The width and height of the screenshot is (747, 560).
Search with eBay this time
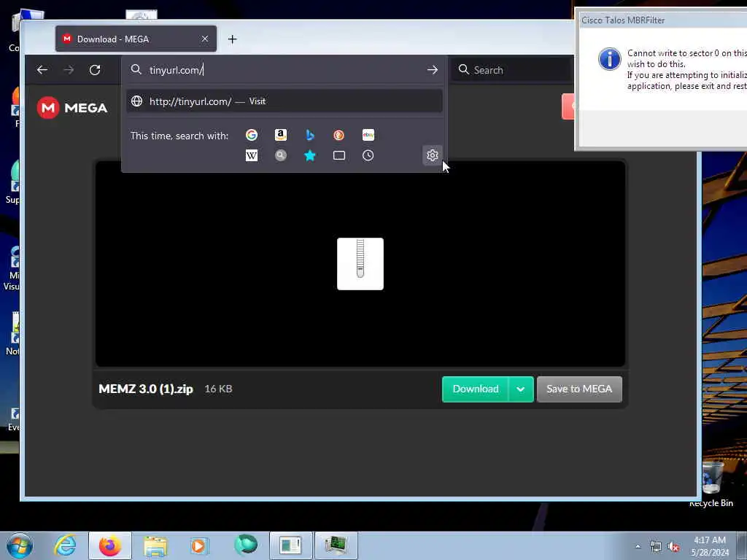tap(368, 135)
